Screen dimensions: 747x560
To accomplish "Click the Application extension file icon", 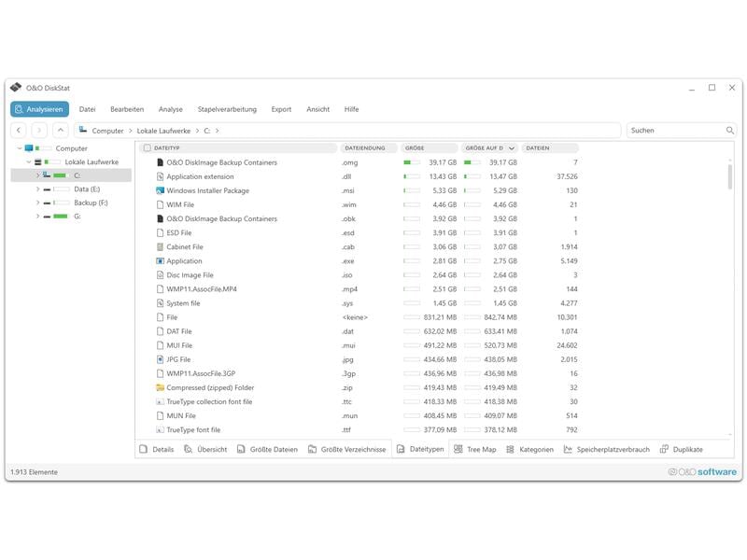I will click(160, 176).
